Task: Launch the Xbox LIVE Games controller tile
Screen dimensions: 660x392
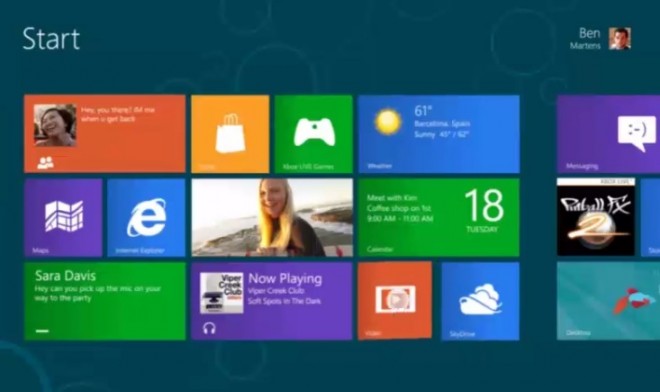Action: click(x=314, y=134)
